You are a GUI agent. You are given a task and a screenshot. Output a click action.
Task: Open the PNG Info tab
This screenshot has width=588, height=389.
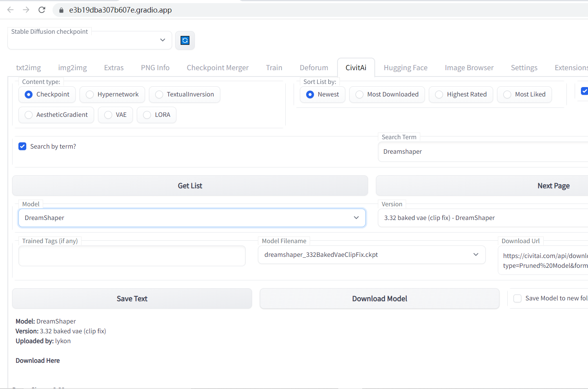[x=155, y=68]
